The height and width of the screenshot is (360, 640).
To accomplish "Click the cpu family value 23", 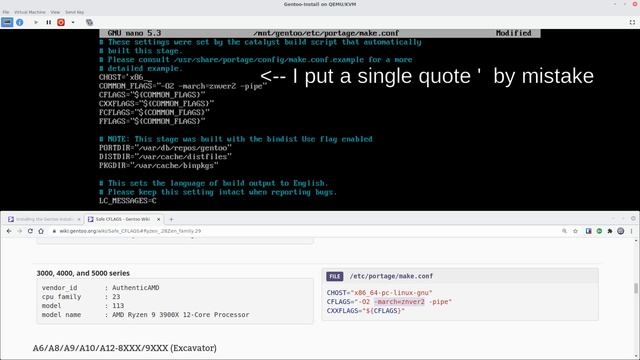I will [116, 297].
